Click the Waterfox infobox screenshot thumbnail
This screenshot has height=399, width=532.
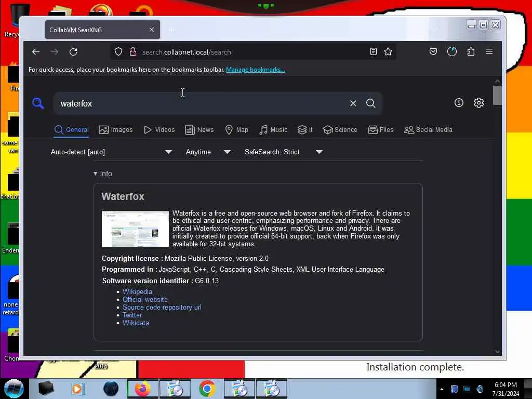(x=135, y=229)
